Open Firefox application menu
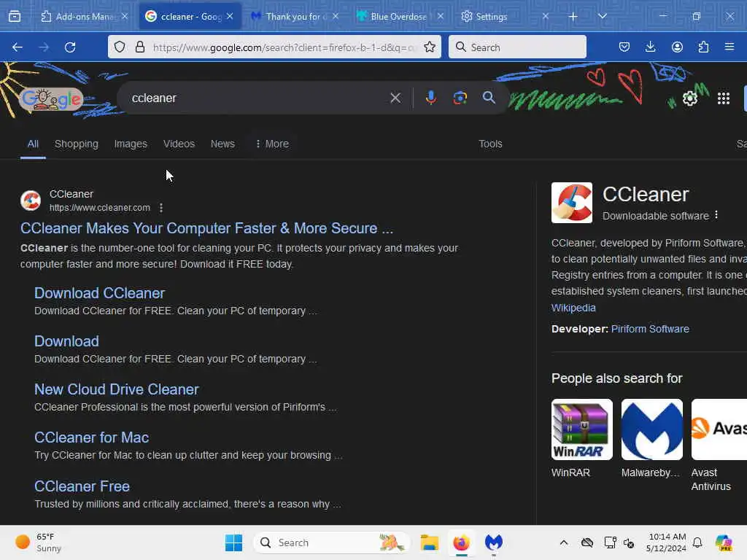747x560 pixels. point(729,47)
